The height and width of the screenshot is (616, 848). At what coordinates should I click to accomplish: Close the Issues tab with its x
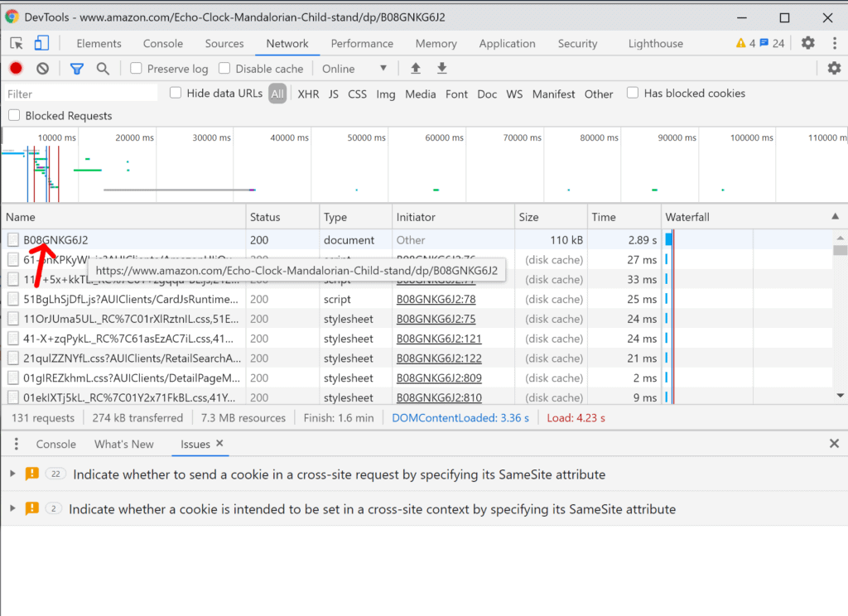[219, 444]
